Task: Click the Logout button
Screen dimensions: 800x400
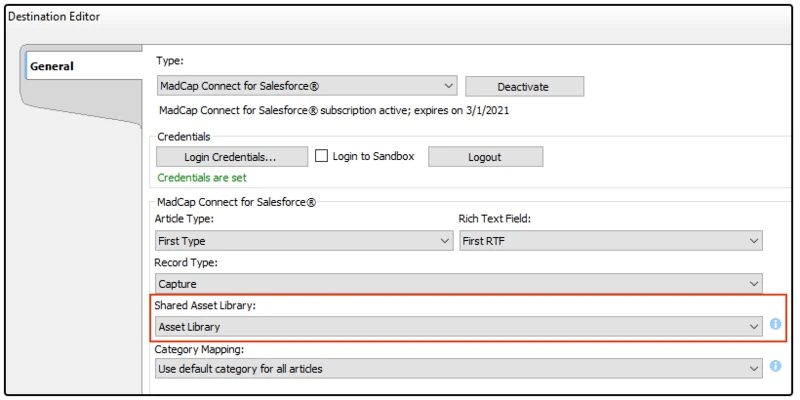Action: 485,157
